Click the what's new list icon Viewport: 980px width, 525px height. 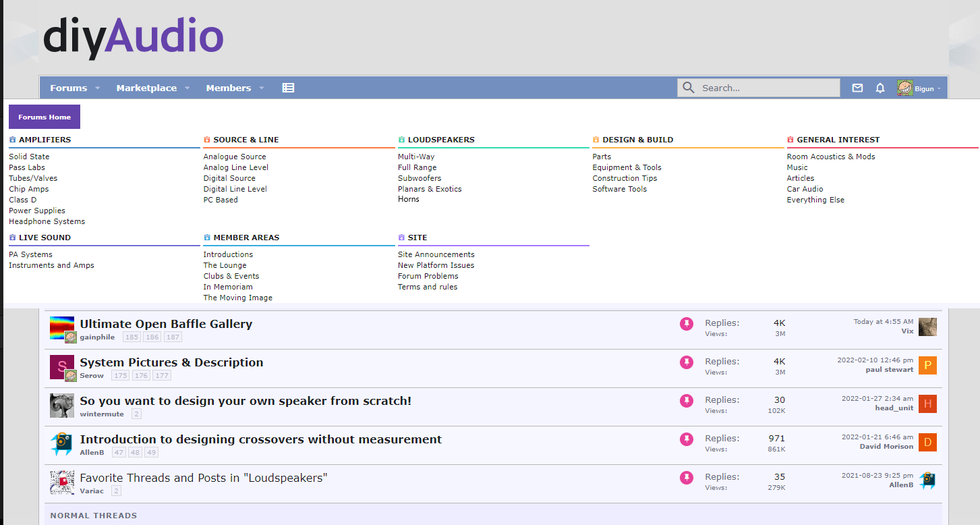pyautogui.click(x=288, y=88)
